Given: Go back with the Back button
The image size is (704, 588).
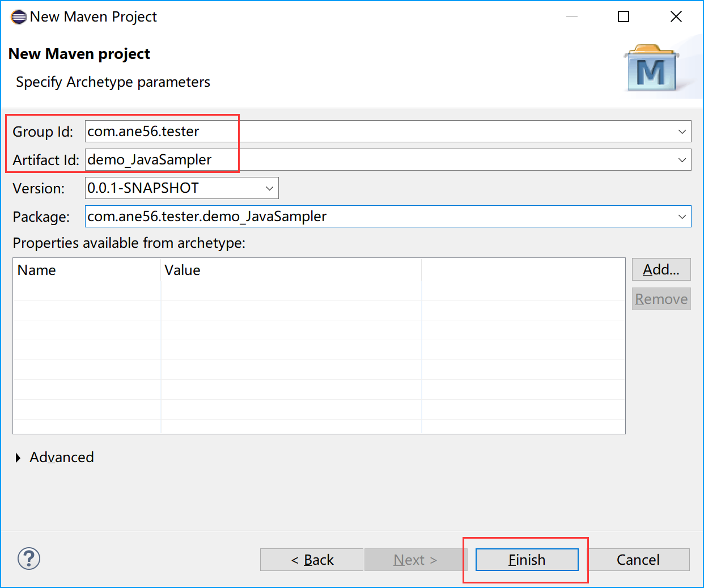Looking at the screenshot, I should [312, 560].
